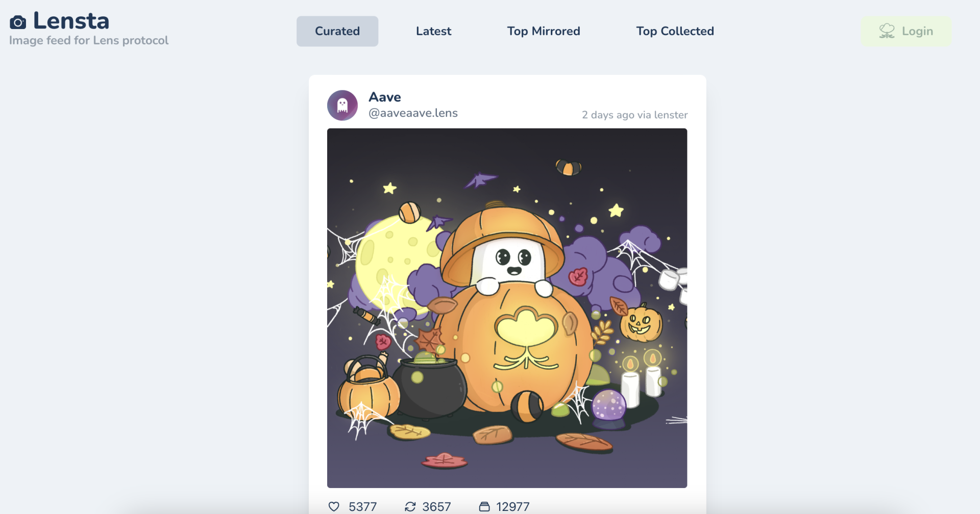Click 'Image feed for Lens protocol' tagline
This screenshot has height=514, width=980.
point(89,40)
